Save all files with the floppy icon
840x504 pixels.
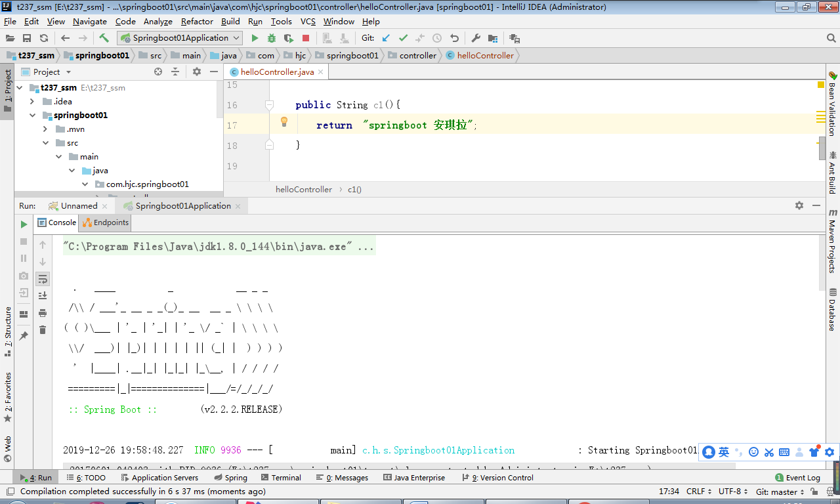27,38
